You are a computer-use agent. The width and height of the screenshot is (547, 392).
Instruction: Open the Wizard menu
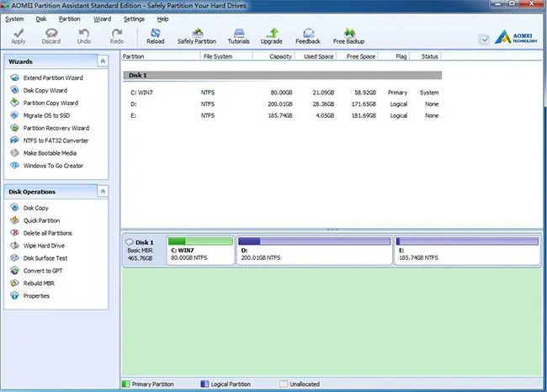coord(102,19)
